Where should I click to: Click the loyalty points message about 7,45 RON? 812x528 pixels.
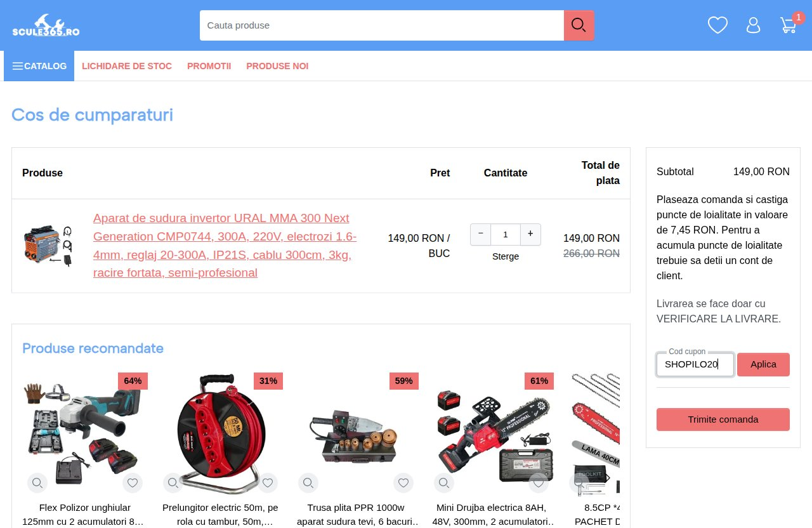point(723,237)
